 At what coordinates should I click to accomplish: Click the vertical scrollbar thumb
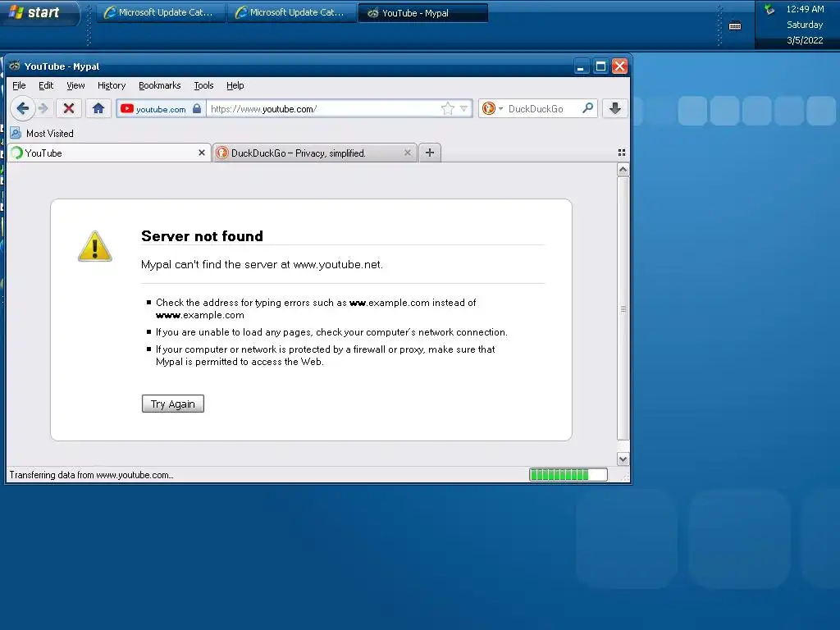click(x=623, y=308)
